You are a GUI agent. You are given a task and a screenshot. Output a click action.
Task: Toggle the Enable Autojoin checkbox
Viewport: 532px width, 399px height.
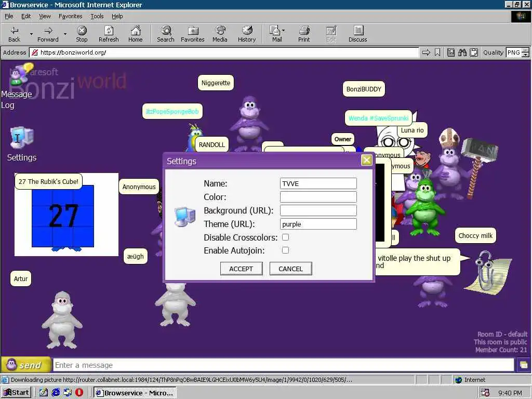(x=285, y=250)
